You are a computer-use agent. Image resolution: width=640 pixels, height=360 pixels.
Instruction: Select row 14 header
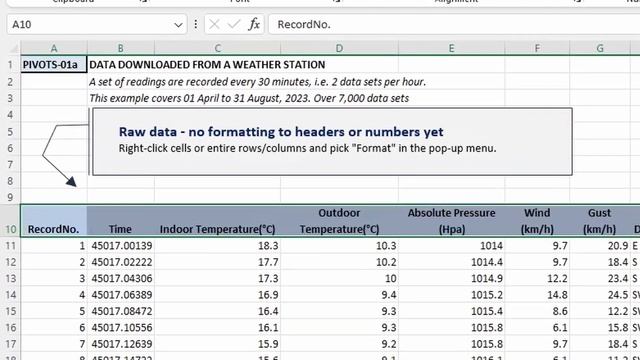point(10,295)
